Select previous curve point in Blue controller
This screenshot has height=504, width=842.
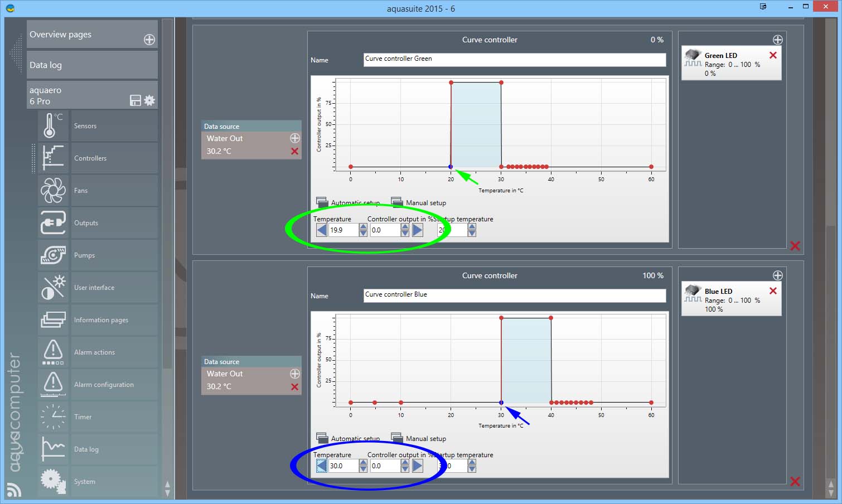322,466
